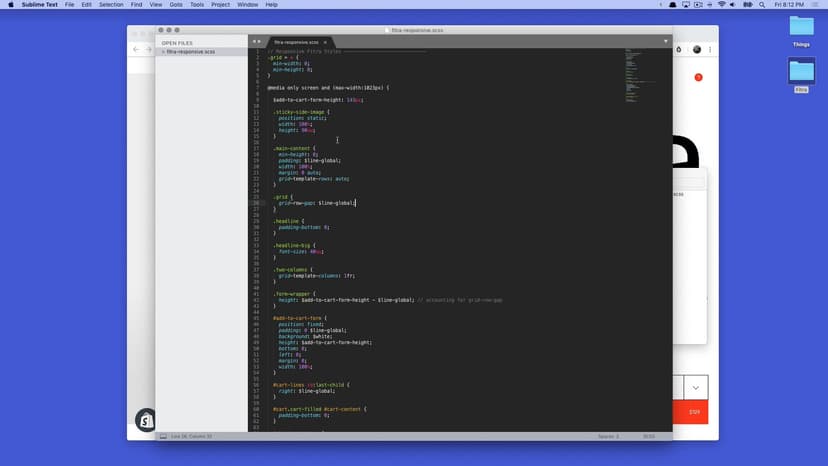Open the Goto menu

pyautogui.click(x=176, y=5)
